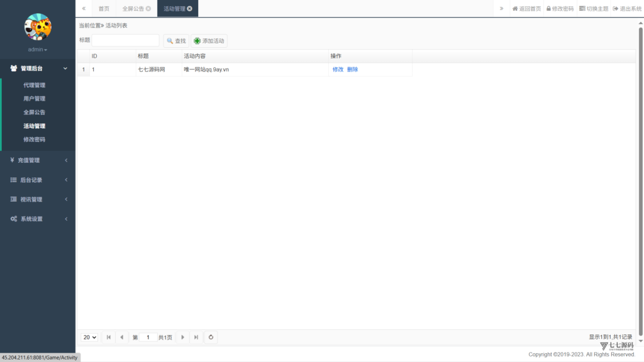Click the list icon beside 后台记录
Screen dimensions: 644x362
tap(14, 180)
